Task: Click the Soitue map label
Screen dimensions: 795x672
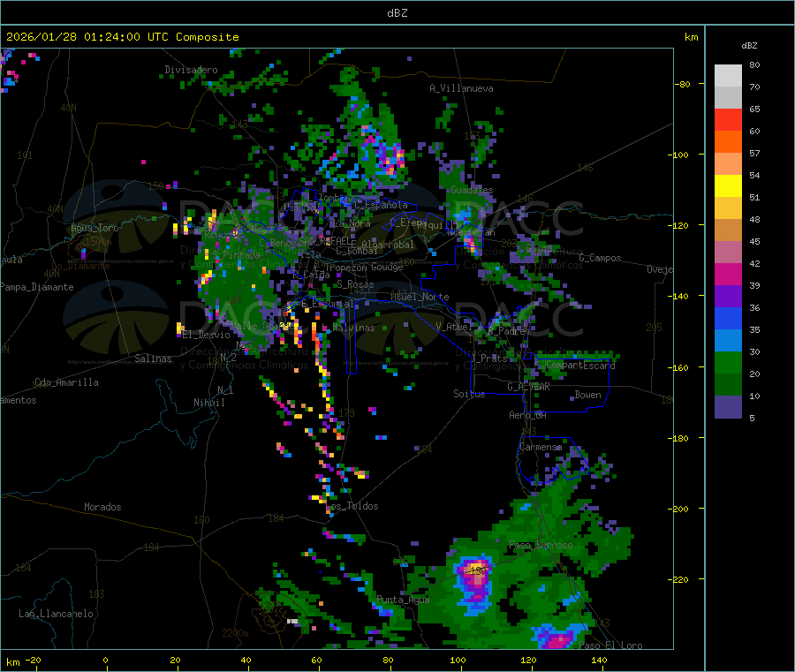Action: point(469,394)
